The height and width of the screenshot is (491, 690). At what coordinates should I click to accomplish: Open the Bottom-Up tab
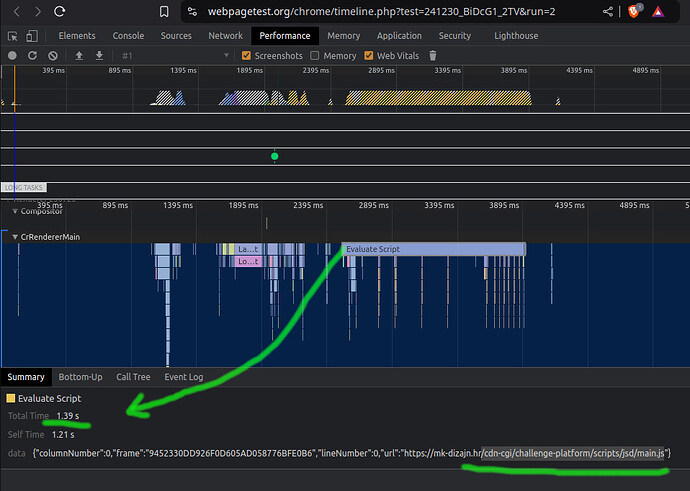pos(80,377)
